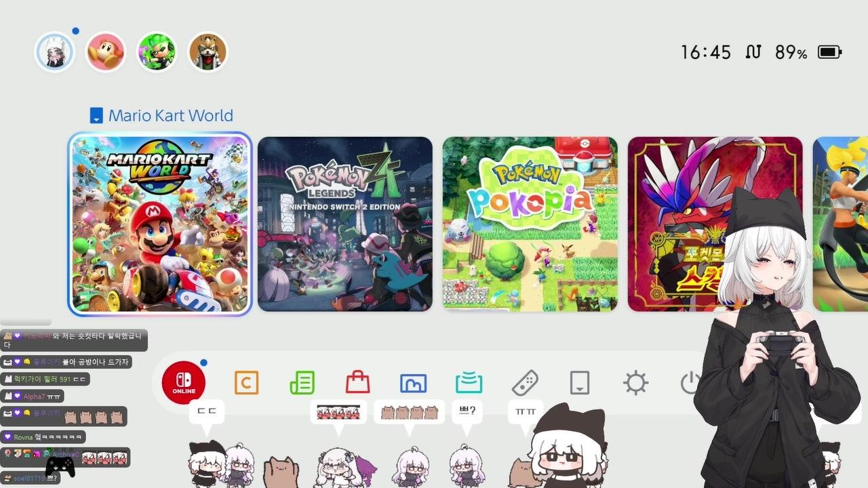Select the Pokémon Scarlet game tile
The image size is (868, 488).
click(x=715, y=224)
